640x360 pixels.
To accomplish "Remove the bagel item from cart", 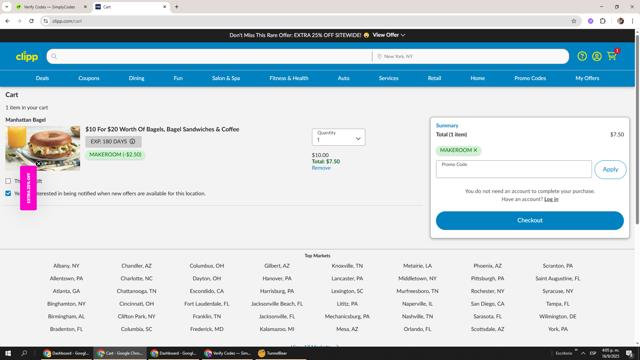I will pos(321,168).
